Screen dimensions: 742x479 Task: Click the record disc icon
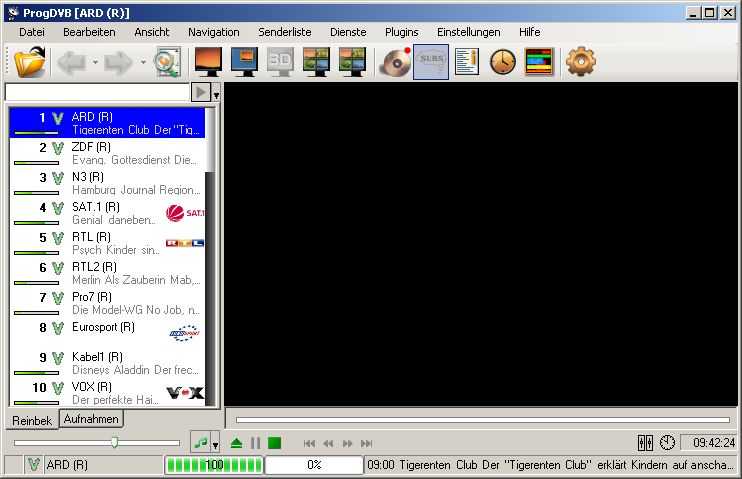pos(395,62)
